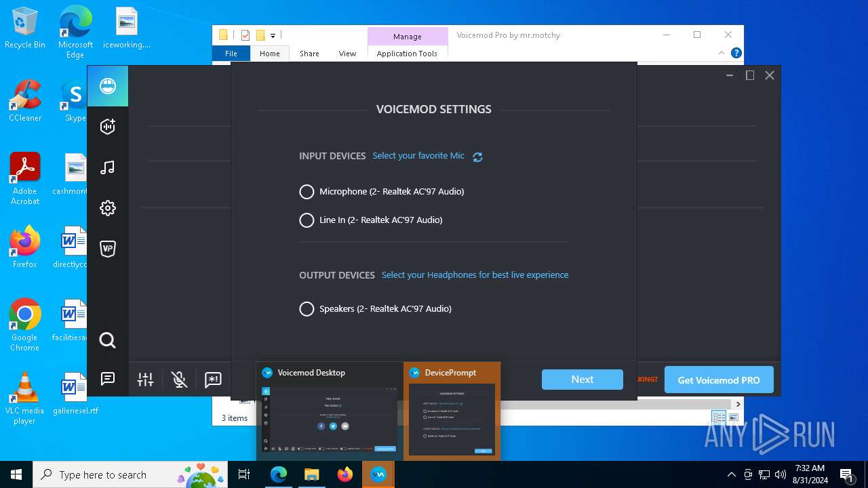This screenshot has height=488, width=868.
Task: Toggle the muted microphone icon in bottom bar
Action: [x=179, y=380]
